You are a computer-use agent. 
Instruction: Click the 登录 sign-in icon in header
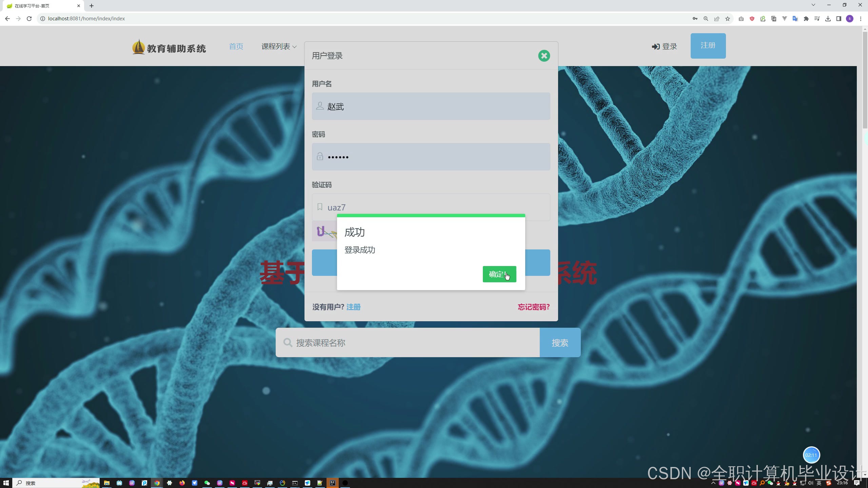pyautogui.click(x=655, y=46)
